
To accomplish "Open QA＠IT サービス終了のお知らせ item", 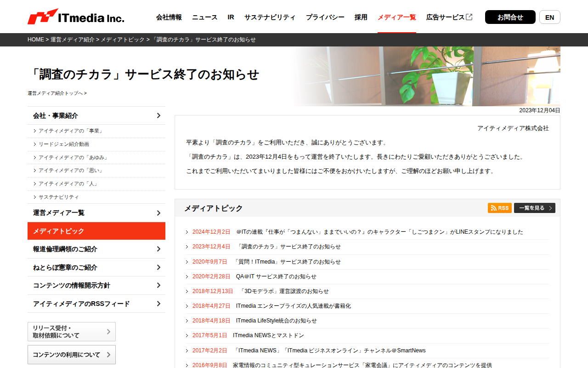I will tap(276, 276).
